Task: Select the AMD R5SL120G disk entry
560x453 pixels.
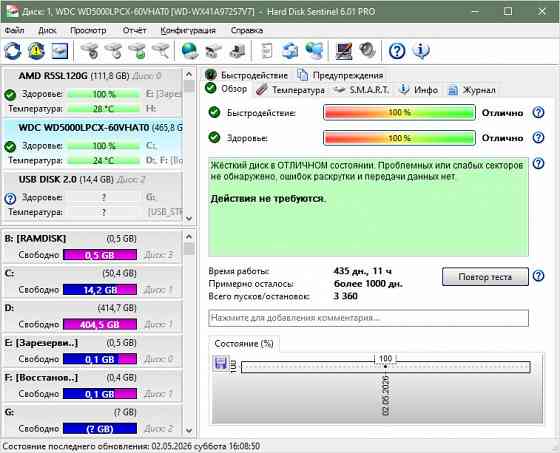Action: coord(93,93)
